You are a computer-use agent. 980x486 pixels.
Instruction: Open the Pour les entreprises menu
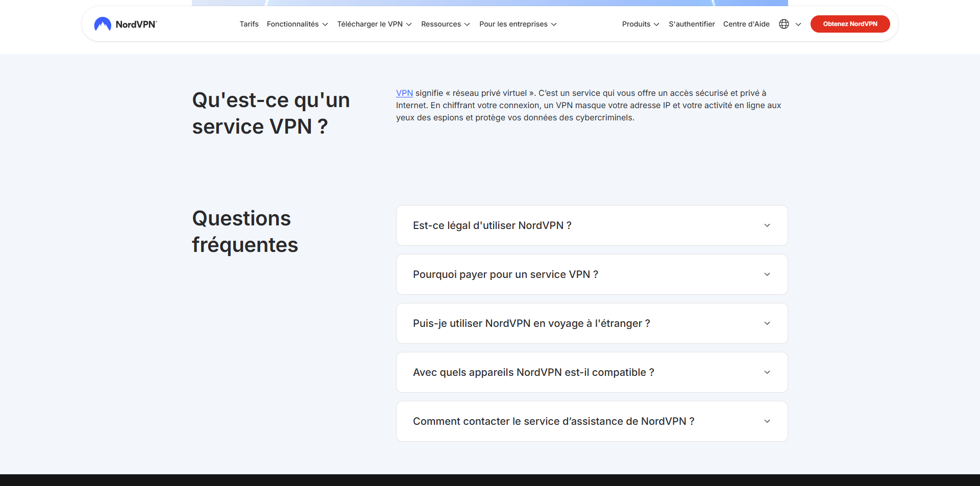(518, 24)
